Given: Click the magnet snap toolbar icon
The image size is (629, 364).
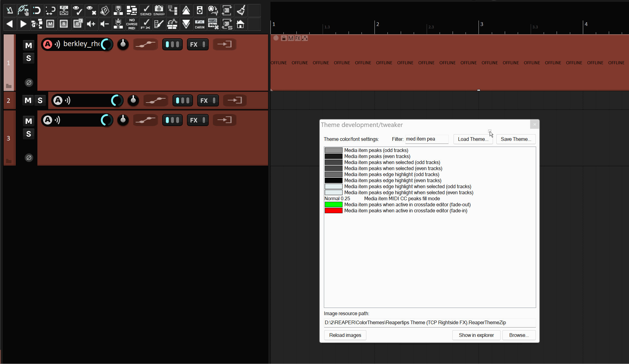Looking at the screenshot, I should (36, 10).
